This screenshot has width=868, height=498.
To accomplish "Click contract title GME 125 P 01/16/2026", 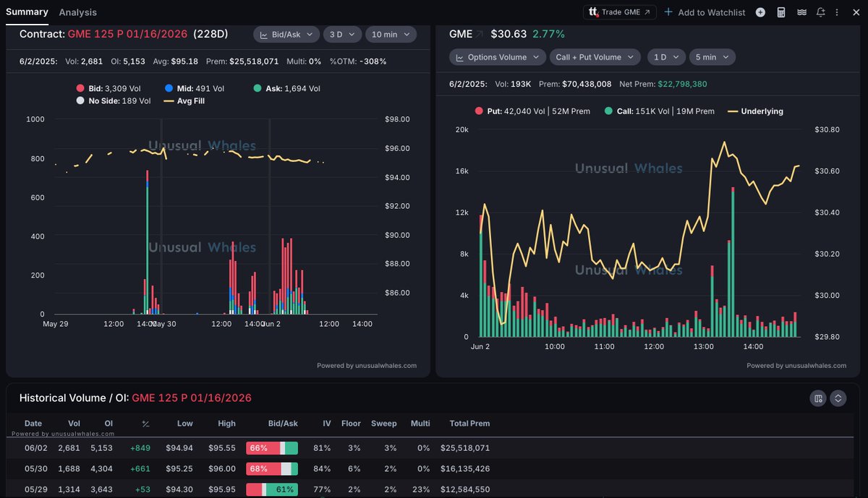I will pyautogui.click(x=127, y=34).
